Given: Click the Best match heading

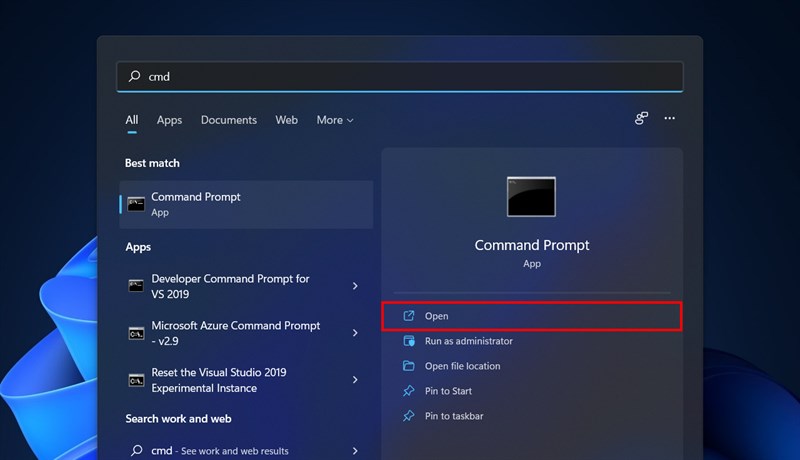Looking at the screenshot, I should coord(152,163).
